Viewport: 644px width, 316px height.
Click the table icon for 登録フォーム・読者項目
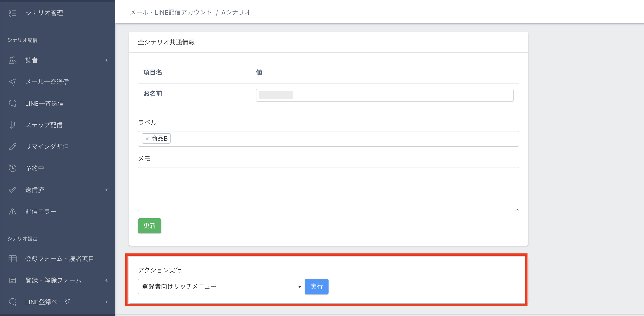click(x=12, y=259)
